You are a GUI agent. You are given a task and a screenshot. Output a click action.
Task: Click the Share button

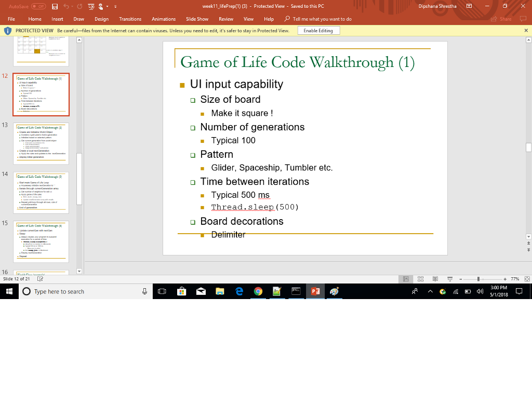pos(501,19)
